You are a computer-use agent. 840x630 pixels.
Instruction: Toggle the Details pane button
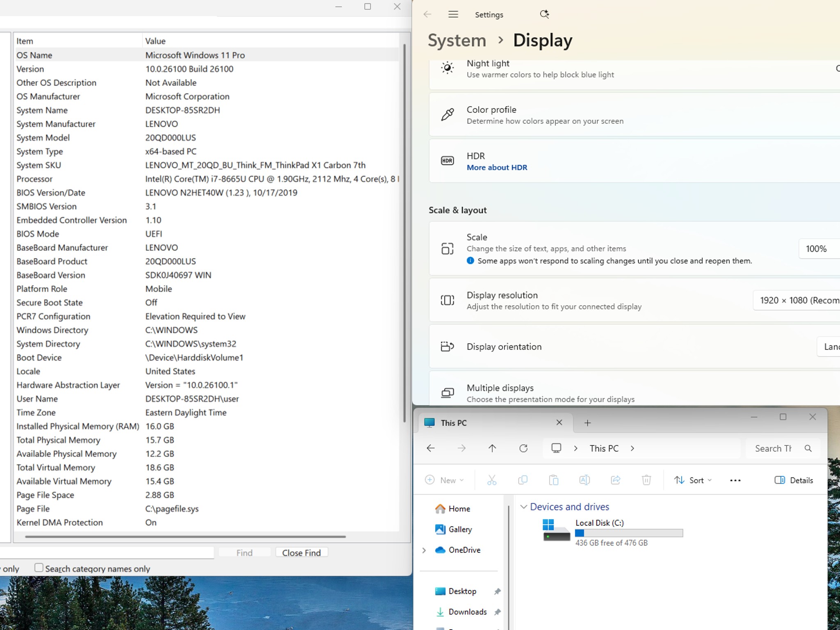coord(794,480)
